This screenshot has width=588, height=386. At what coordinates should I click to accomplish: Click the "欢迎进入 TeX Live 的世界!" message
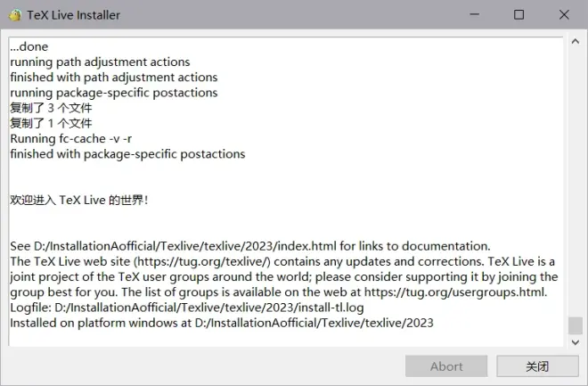point(79,200)
